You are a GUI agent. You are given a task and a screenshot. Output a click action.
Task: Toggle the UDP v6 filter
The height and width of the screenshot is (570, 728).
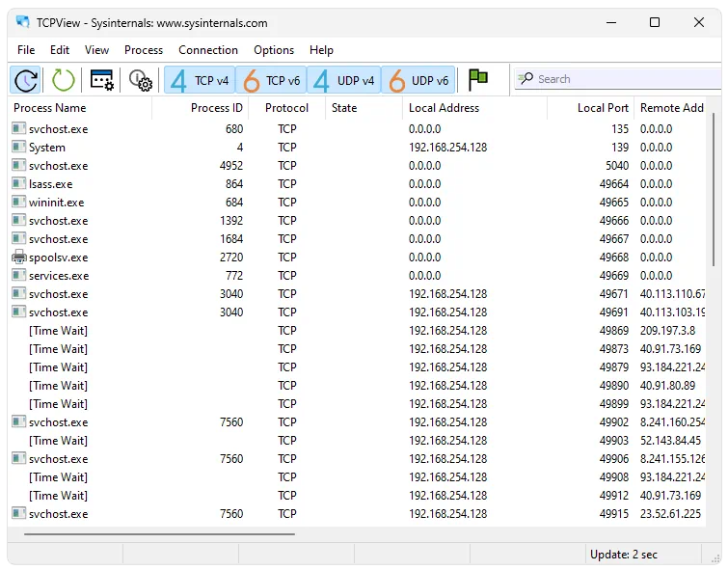pyautogui.click(x=418, y=80)
